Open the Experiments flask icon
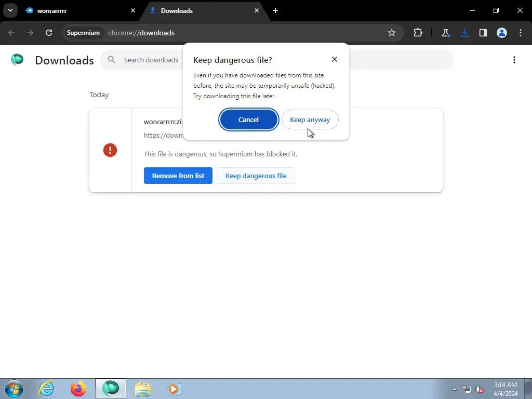 click(x=445, y=33)
